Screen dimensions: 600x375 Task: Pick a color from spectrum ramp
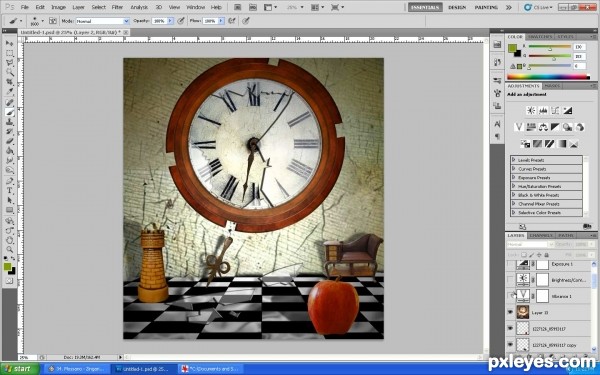548,77
